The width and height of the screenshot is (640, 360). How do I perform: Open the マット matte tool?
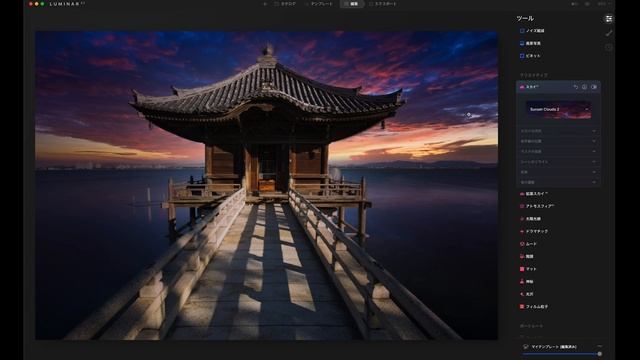(x=528, y=269)
